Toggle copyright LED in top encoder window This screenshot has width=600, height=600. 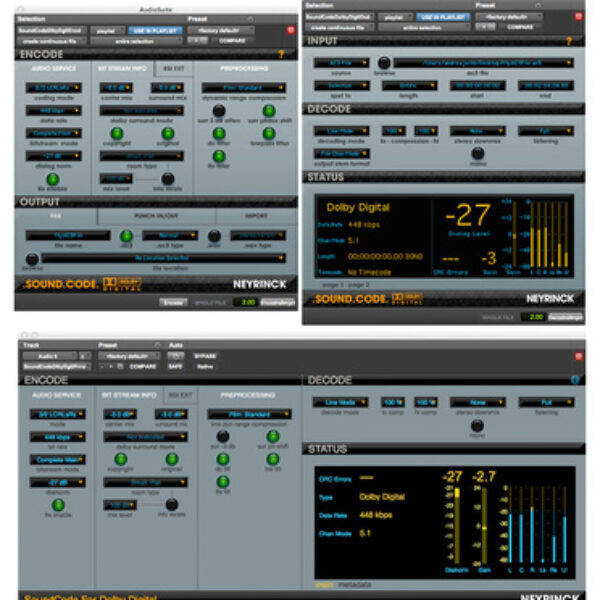coord(117,133)
